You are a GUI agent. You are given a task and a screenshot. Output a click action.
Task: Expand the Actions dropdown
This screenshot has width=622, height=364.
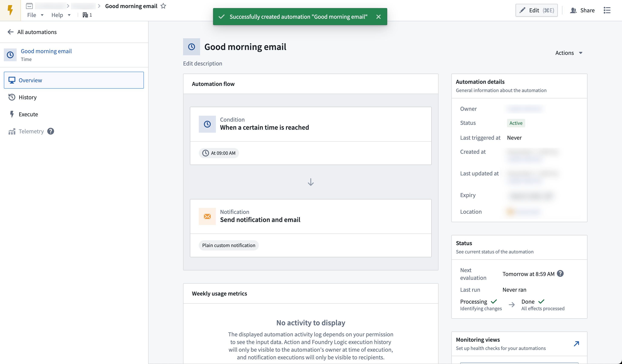(x=569, y=53)
